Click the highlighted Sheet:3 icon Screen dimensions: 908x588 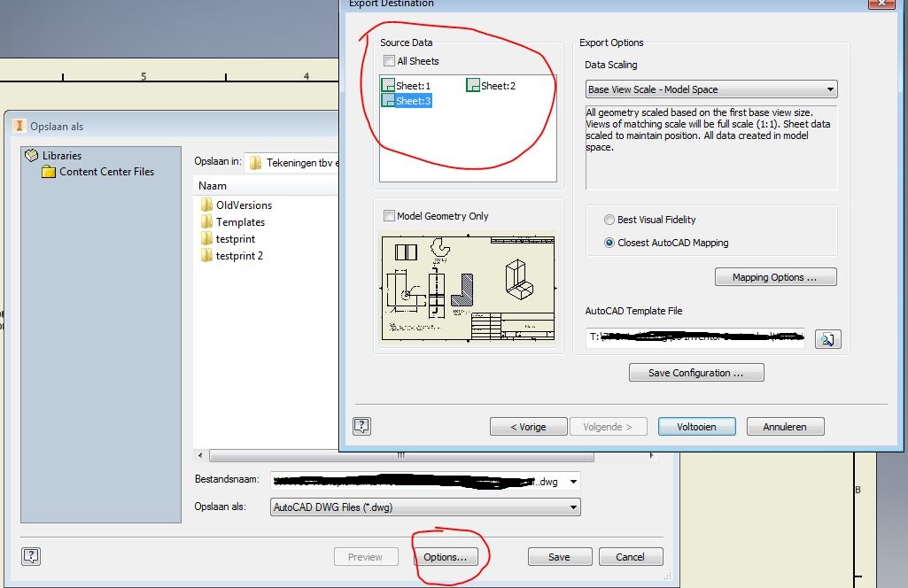387,100
